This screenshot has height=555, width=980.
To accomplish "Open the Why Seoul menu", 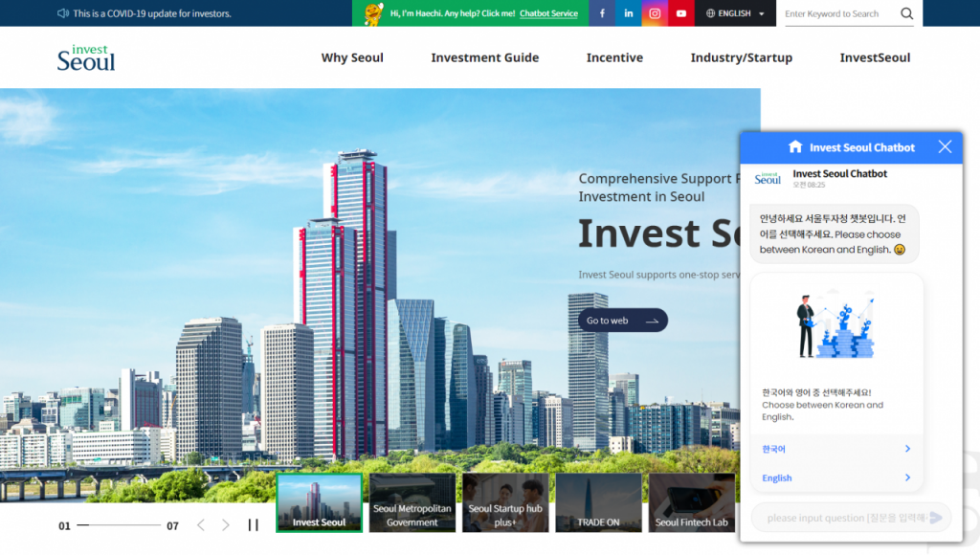I will 352,57.
